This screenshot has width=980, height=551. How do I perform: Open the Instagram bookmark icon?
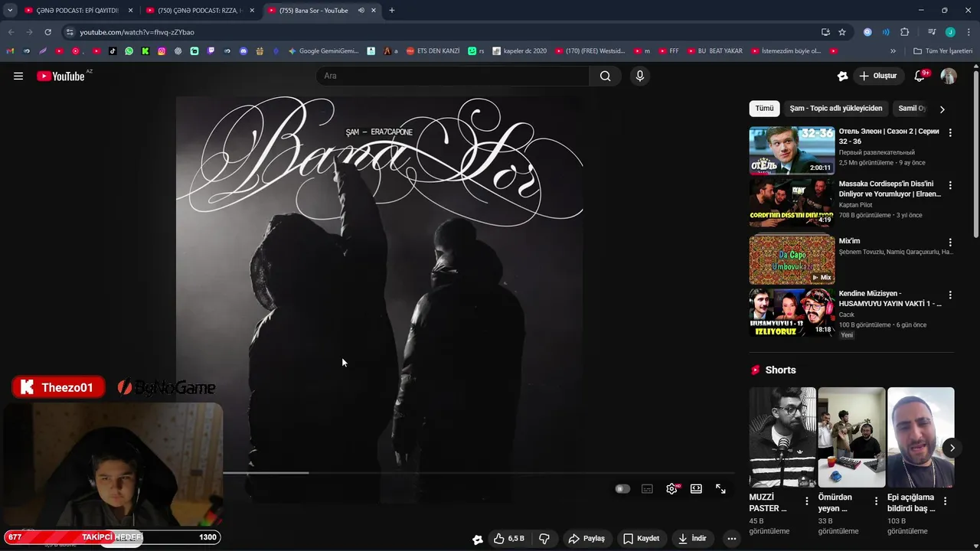coord(162,51)
